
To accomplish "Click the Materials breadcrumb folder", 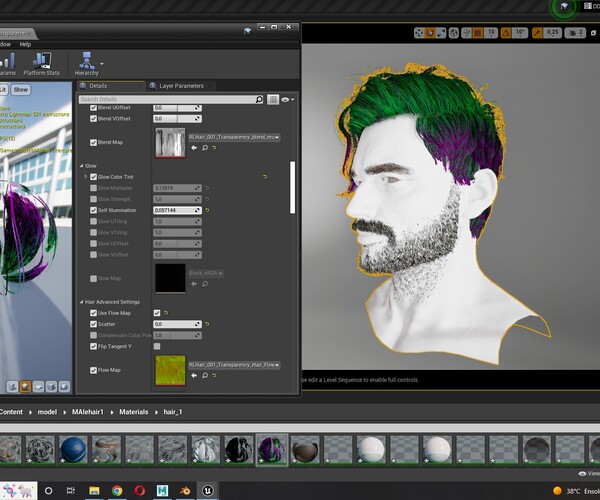I will point(134,412).
